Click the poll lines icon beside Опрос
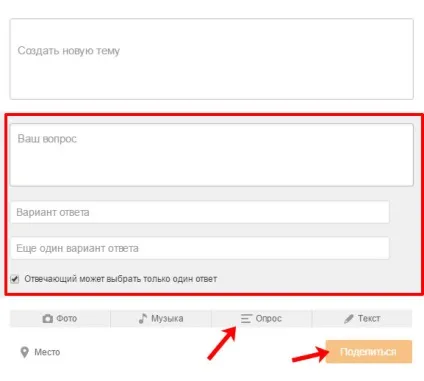The width and height of the screenshot is (424, 381). 246,319
